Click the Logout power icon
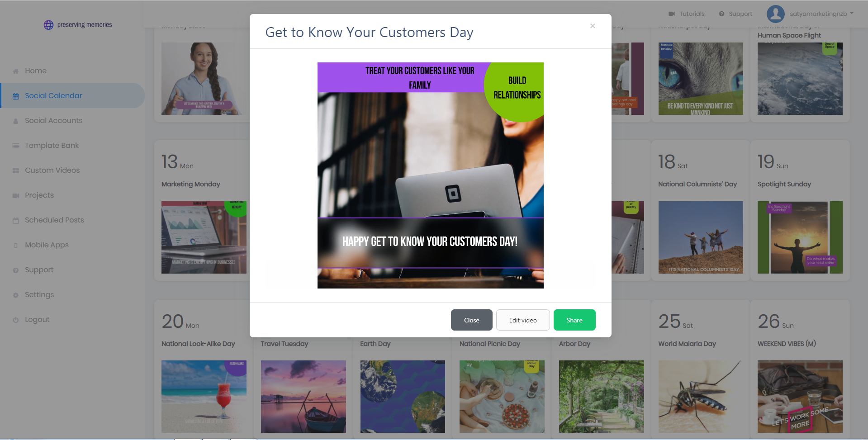Screen dimensions: 868x440 16,320
